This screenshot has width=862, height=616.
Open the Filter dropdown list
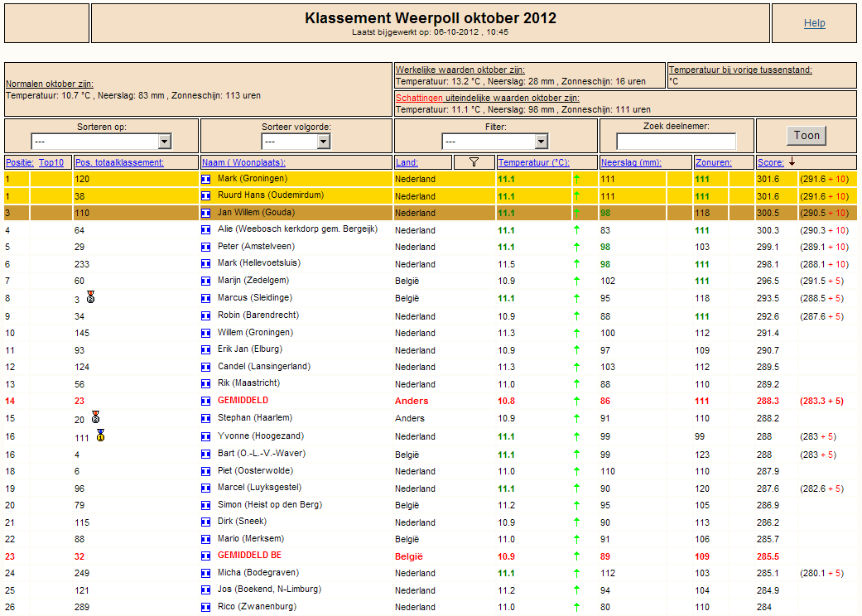pos(495,142)
